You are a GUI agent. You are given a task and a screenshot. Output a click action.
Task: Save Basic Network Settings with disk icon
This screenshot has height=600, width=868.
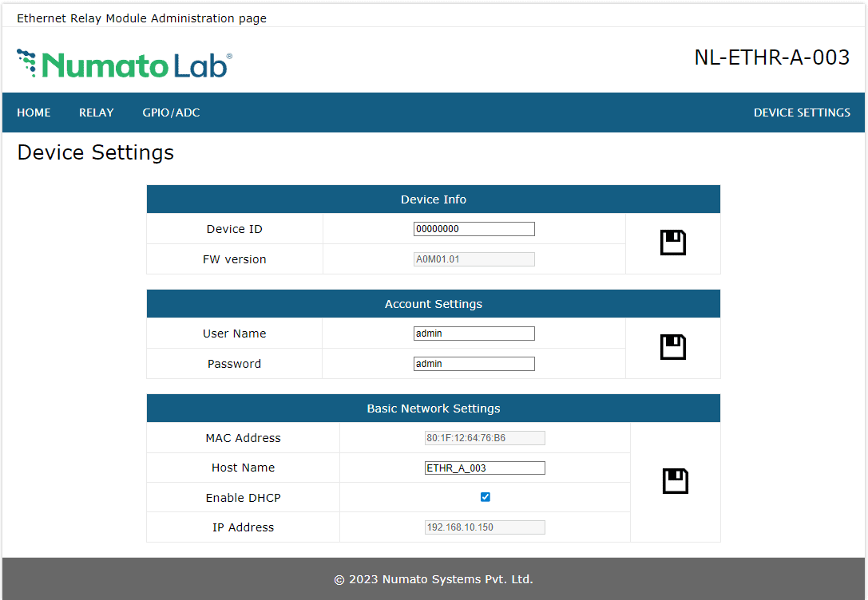click(x=675, y=481)
